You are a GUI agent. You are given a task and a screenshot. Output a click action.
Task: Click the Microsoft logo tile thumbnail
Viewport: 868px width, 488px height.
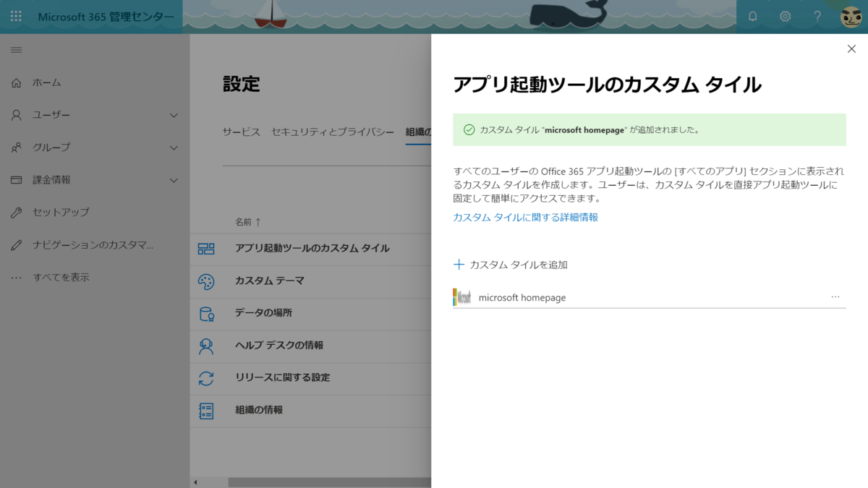[x=462, y=297]
